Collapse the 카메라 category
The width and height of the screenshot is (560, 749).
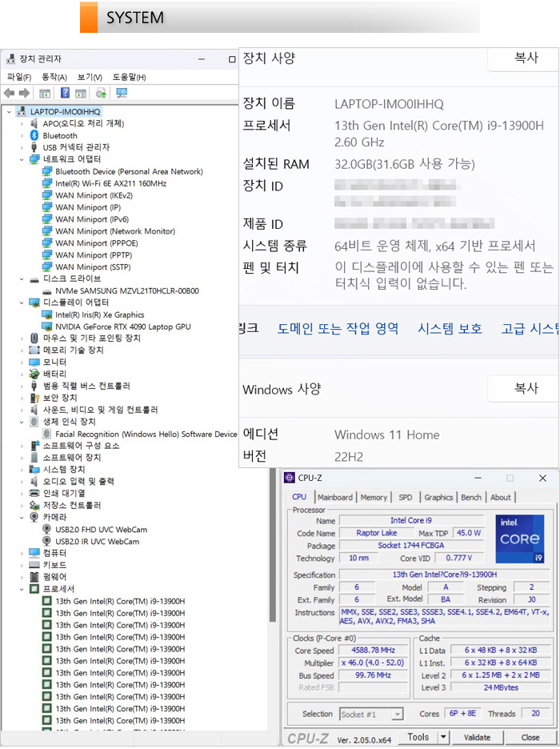(22, 517)
